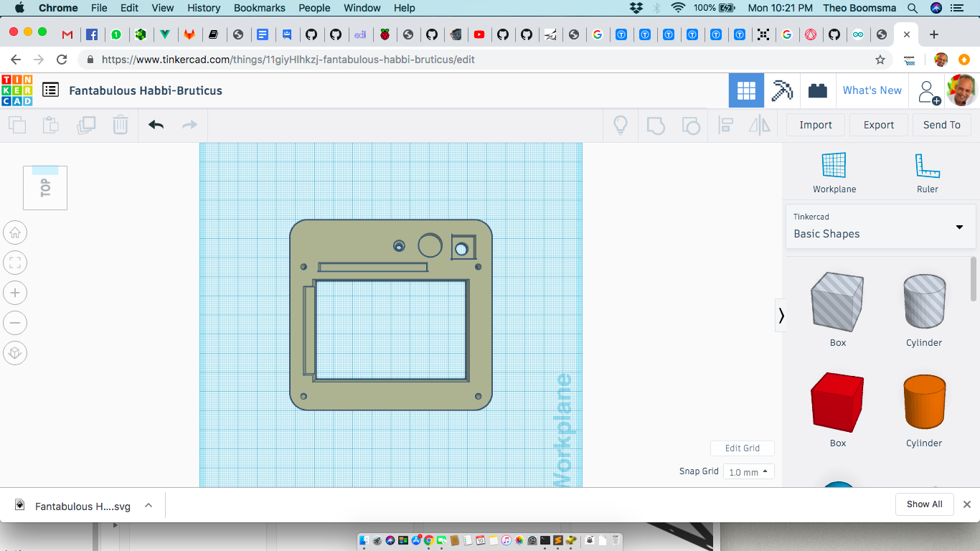Go back in the browser
This screenshot has height=551, width=980.
(16, 60)
